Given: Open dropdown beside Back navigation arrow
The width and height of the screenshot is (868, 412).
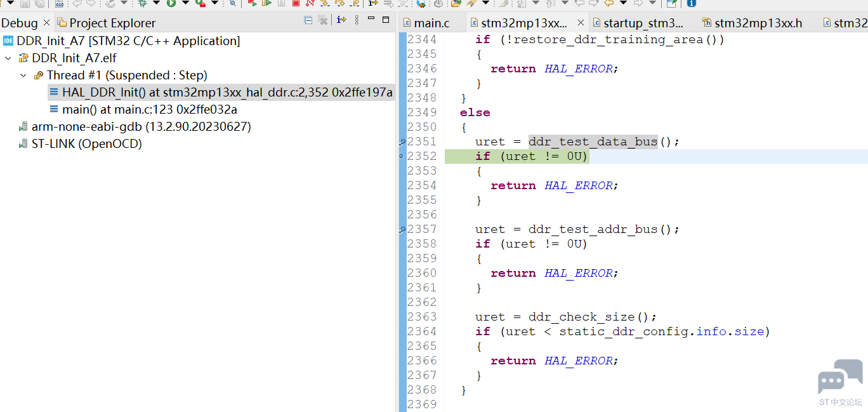Looking at the screenshot, I should (623, 3).
